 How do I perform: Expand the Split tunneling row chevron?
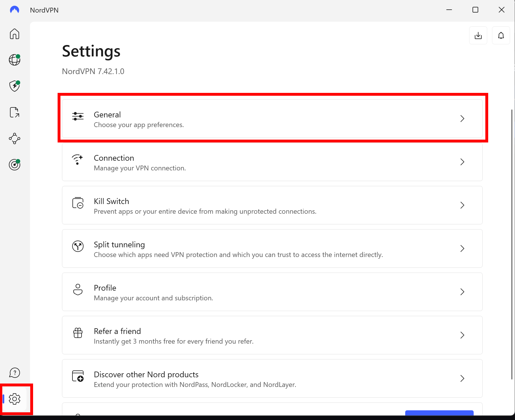pos(462,248)
